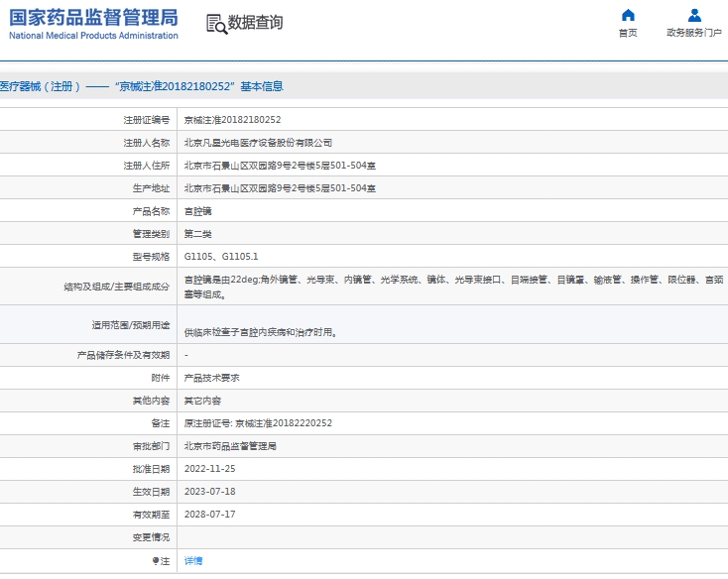This screenshot has height=579, width=728.
Task: Click the data query magnifier icon
Action: [x=217, y=24]
